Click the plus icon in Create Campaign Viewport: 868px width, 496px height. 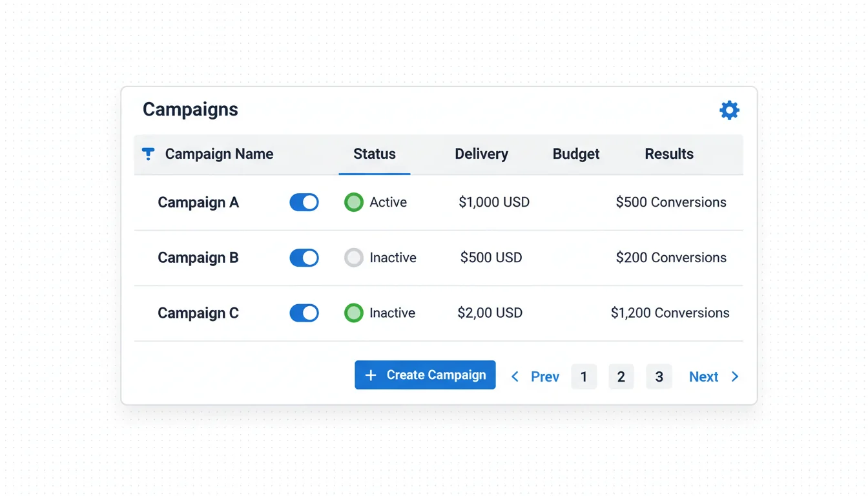[371, 375]
